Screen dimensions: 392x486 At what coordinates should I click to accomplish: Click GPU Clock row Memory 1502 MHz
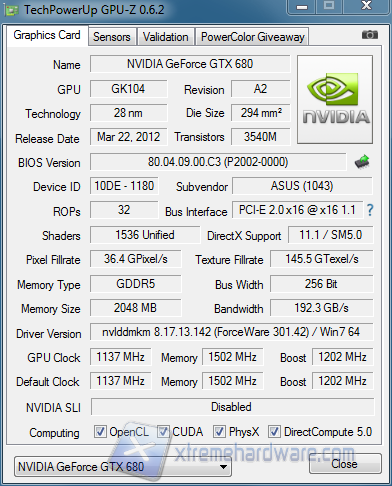(x=233, y=357)
